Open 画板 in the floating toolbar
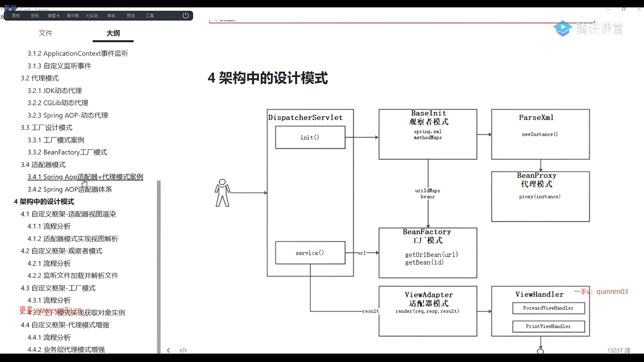This screenshot has width=644, height=362. (16, 16)
